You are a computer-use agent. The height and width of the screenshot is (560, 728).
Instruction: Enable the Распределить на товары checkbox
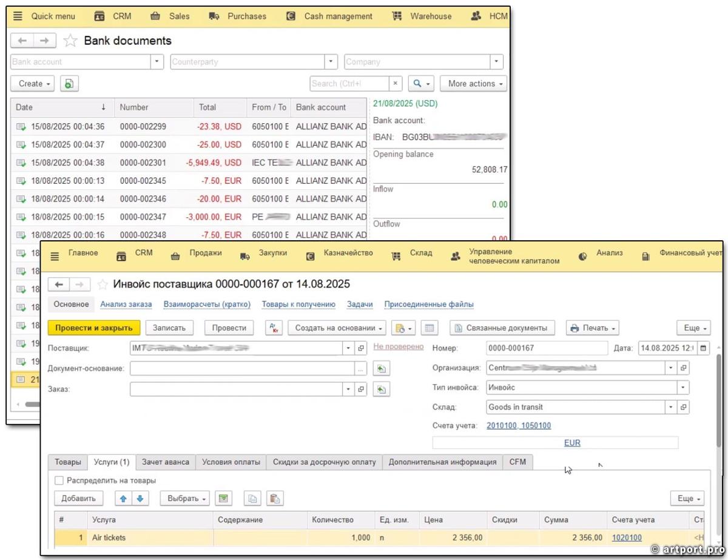(x=59, y=480)
